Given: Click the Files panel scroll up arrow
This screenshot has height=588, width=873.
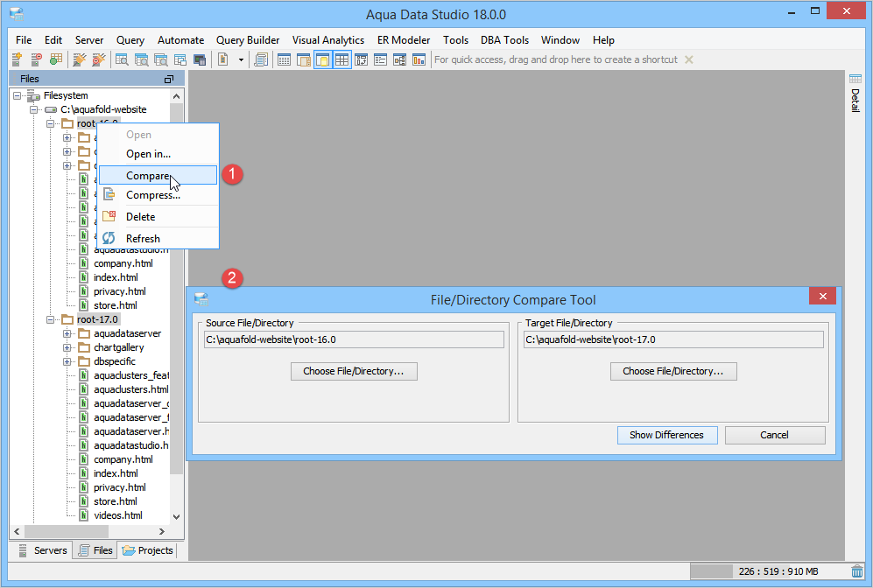Looking at the screenshot, I should [177, 96].
